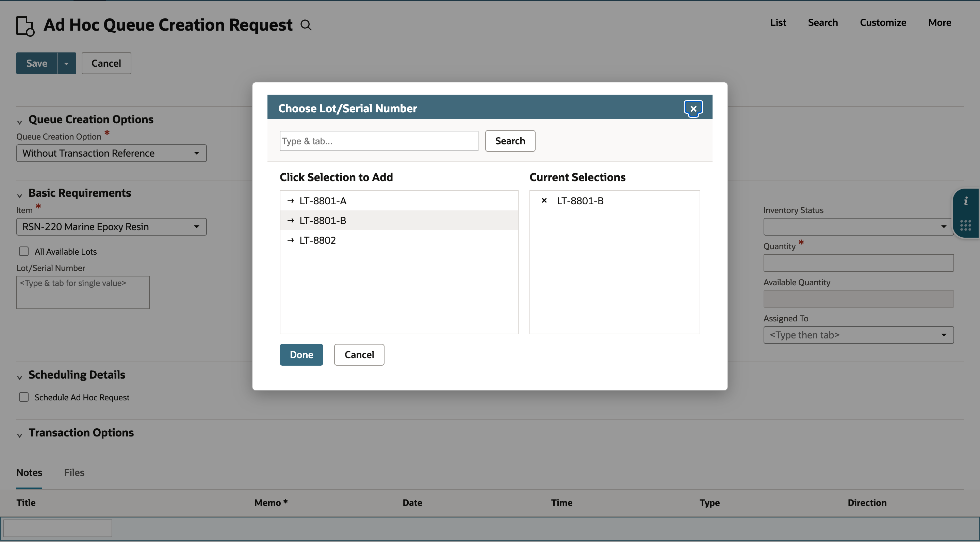Open the Customize menu link
The height and width of the screenshot is (542, 980).
[x=883, y=22]
